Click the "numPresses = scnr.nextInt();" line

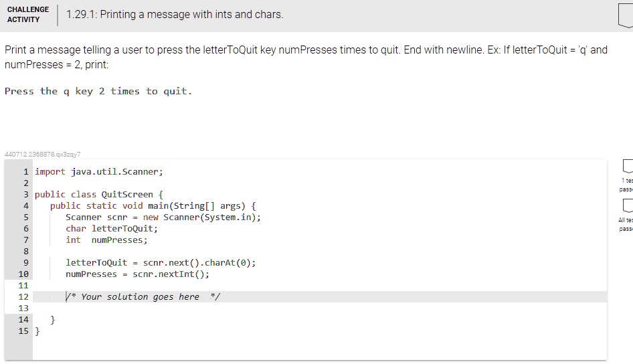[x=137, y=274]
